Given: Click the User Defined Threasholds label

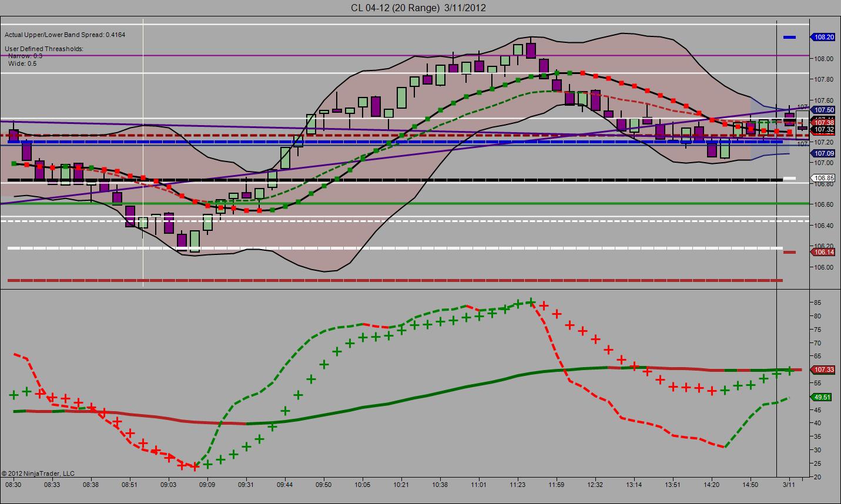Looking at the screenshot, I should (x=44, y=49).
